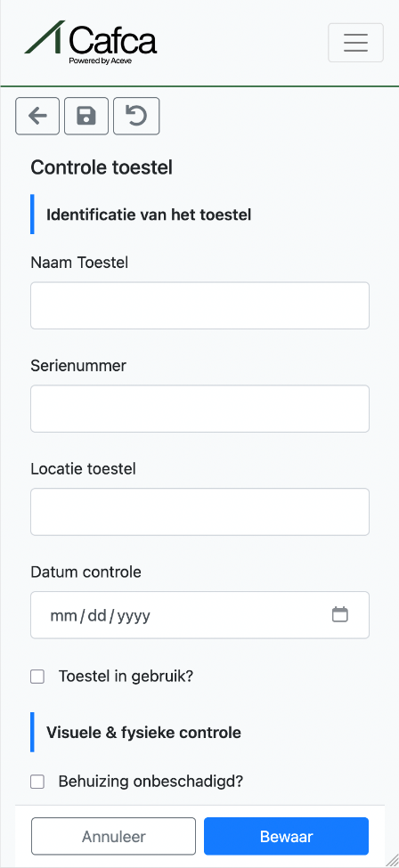Click the Datum controle date field
399x868 pixels.
pos(199,615)
